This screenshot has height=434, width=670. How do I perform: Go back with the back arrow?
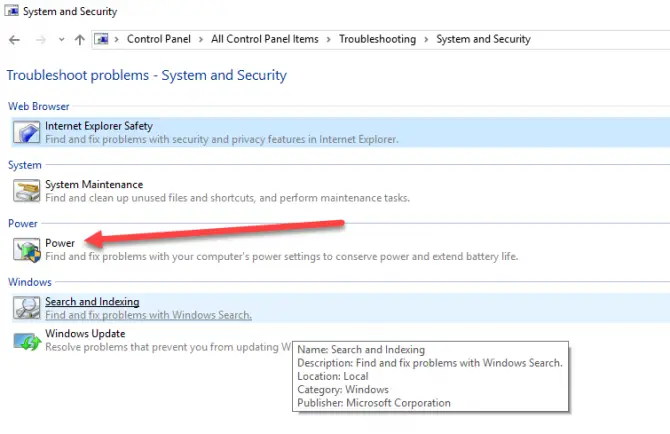14,40
